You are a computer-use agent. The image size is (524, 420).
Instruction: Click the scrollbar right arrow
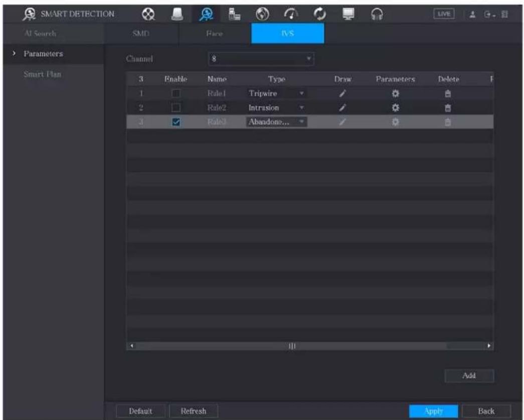(x=489, y=346)
